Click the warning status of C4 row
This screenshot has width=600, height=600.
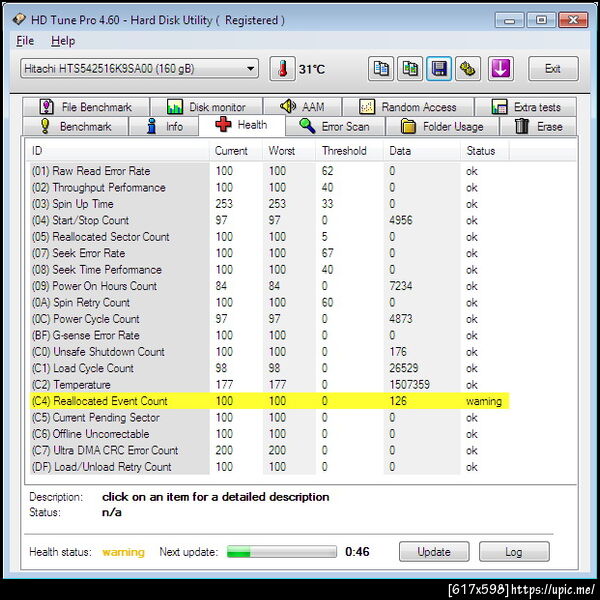484,401
